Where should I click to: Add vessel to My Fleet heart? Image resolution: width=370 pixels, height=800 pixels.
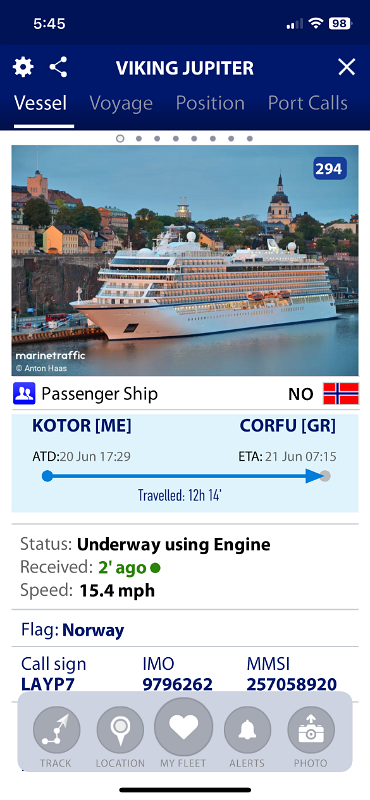click(184, 727)
